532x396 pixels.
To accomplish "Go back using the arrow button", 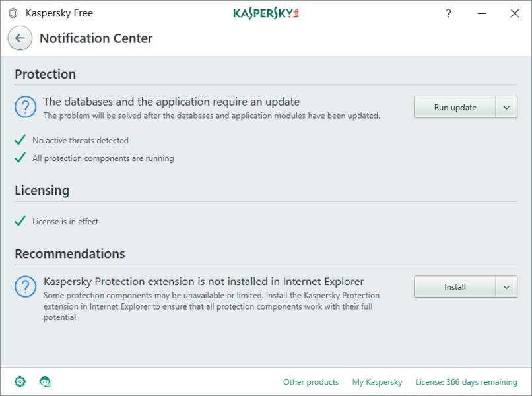I will click(20, 38).
